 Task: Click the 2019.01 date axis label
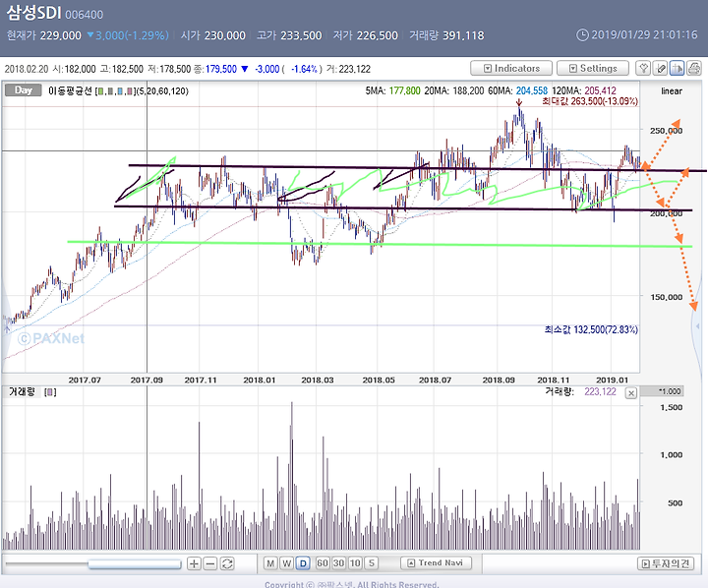coord(612,381)
